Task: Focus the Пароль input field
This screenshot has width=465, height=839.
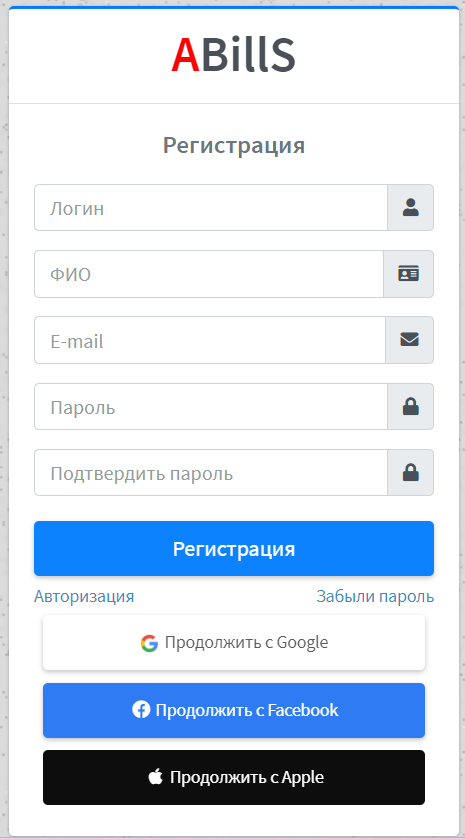Action: click(211, 407)
